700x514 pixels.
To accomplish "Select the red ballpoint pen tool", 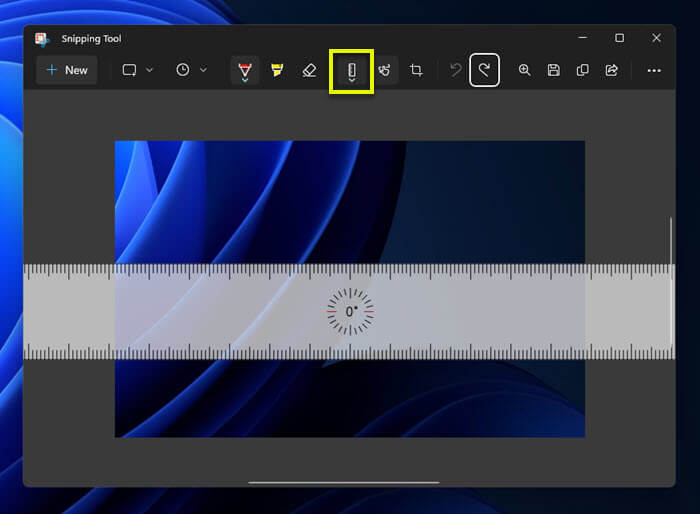I will click(x=245, y=71).
